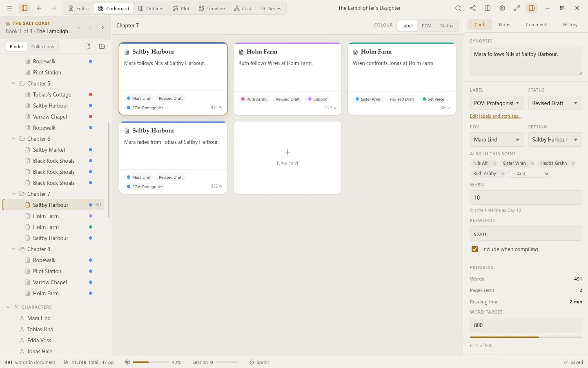The image size is (588, 368).
Task: Click the new document icon in binder
Action: [x=88, y=47]
